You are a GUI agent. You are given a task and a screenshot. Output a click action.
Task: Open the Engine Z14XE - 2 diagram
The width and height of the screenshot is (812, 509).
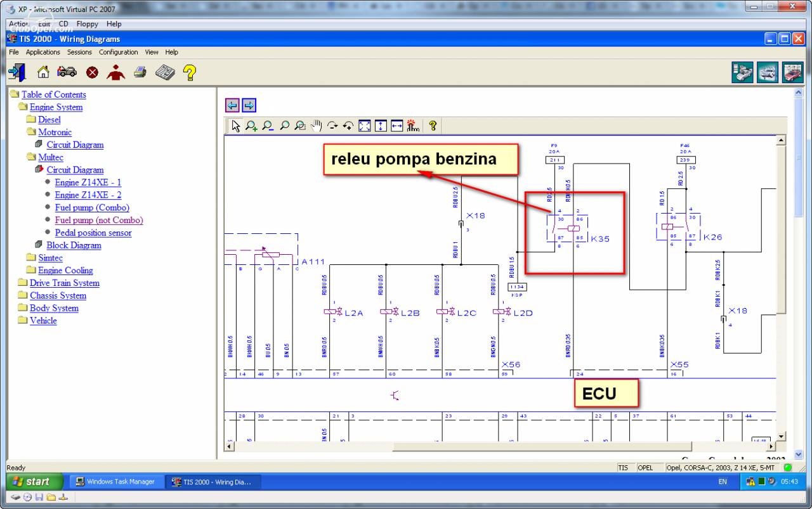[88, 195]
